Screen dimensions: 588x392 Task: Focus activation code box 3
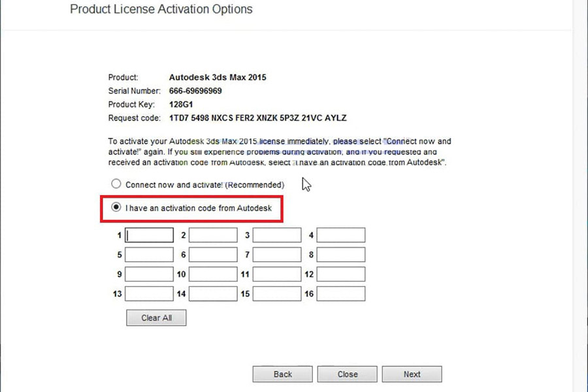(277, 235)
